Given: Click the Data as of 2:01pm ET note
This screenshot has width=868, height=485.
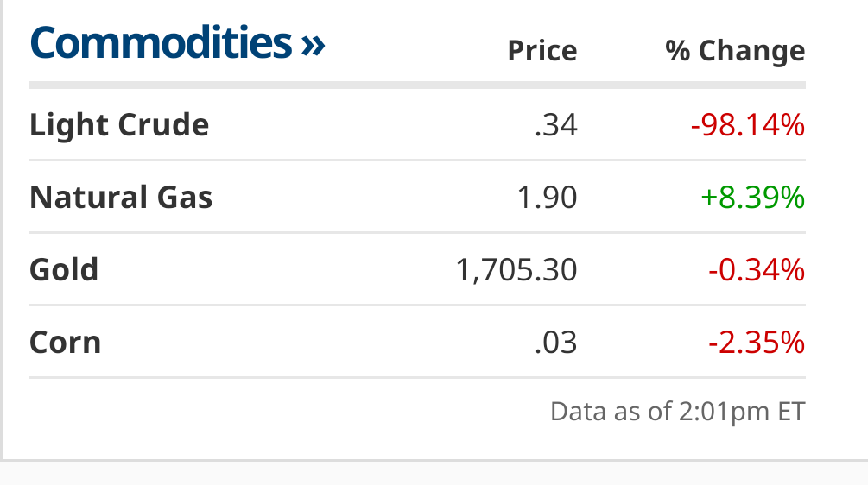Looking at the screenshot, I should tap(678, 412).
